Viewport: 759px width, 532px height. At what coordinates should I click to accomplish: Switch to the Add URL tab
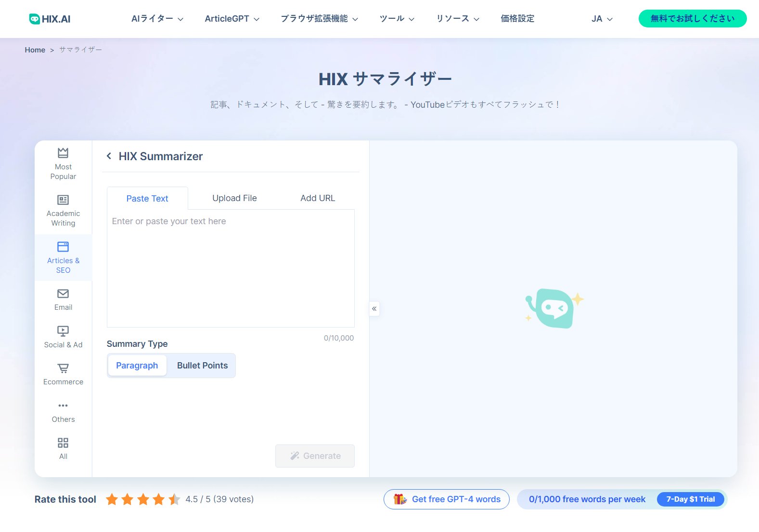click(x=318, y=198)
